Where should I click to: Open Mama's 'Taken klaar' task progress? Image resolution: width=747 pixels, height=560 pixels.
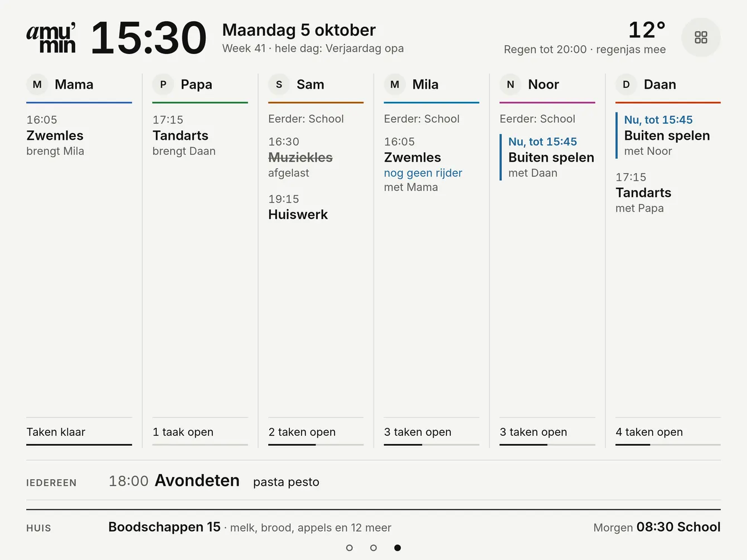pyautogui.click(x=79, y=432)
